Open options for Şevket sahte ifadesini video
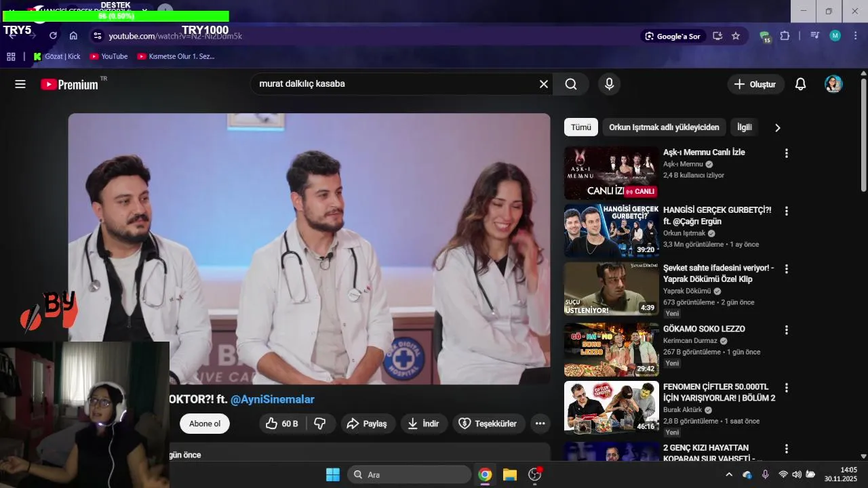Viewport: 868px width, 488px height. tap(787, 269)
